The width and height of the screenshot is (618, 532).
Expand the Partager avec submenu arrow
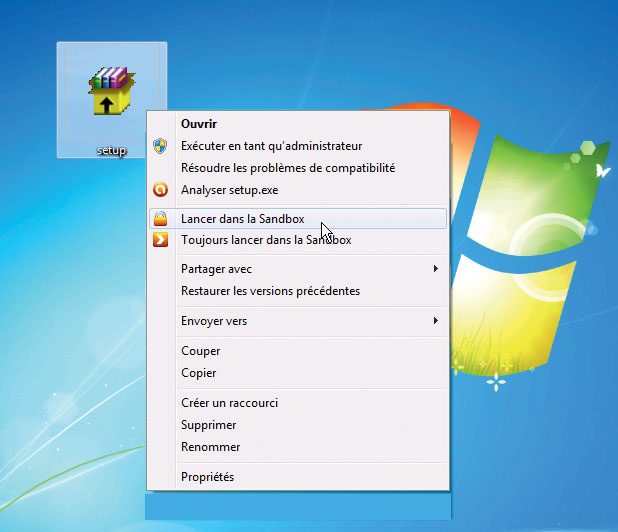(x=435, y=269)
